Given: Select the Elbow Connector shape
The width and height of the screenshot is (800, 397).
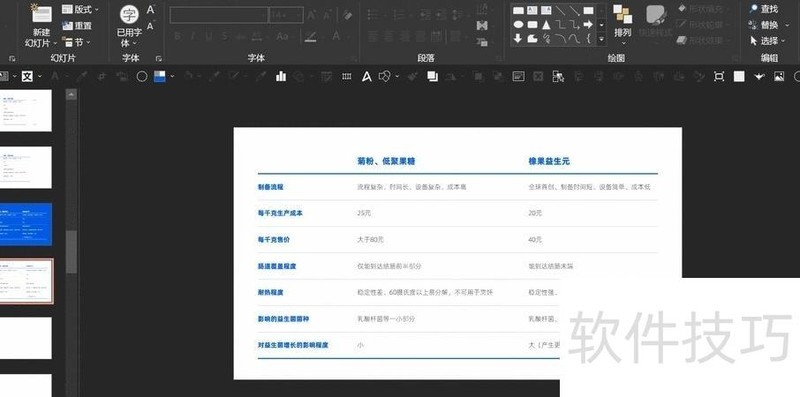Looking at the screenshot, I should click(560, 24).
